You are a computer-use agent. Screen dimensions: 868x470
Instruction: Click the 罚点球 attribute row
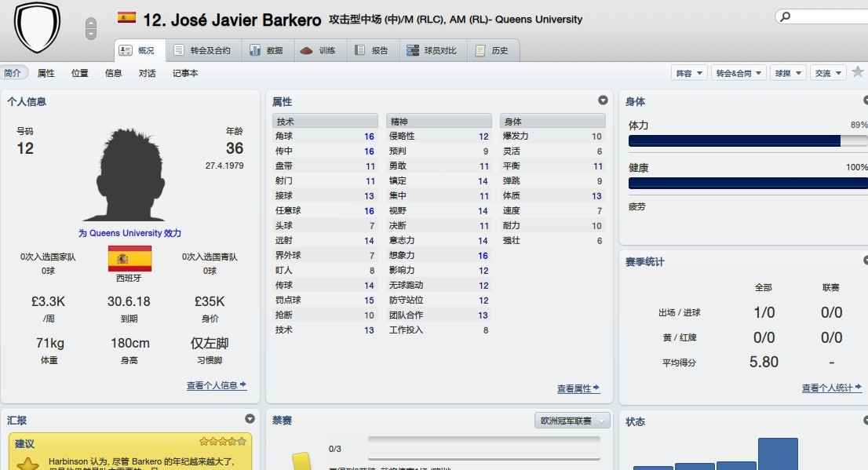tap(325, 300)
